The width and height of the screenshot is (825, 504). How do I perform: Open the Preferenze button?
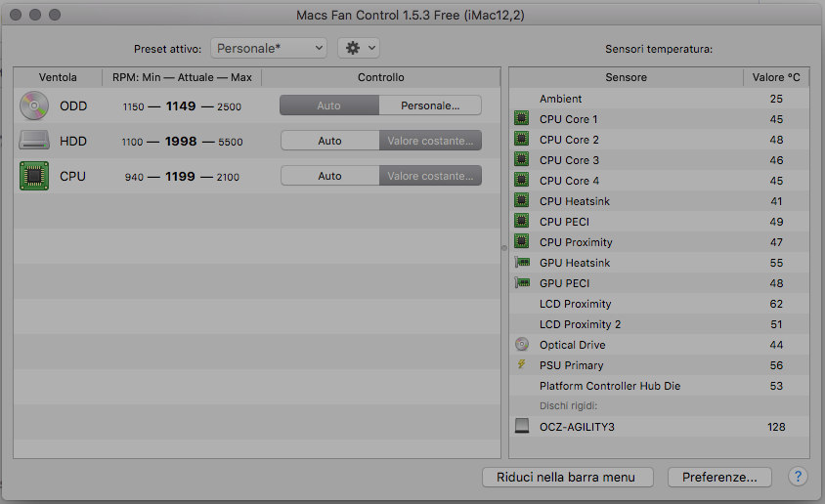[719, 477]
